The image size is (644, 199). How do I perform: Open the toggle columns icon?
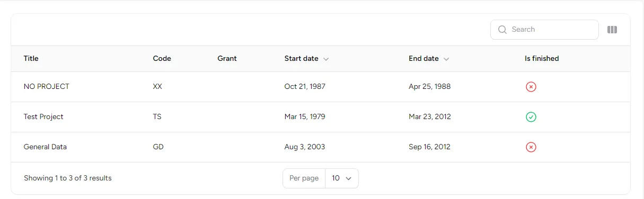coord(612,30)
